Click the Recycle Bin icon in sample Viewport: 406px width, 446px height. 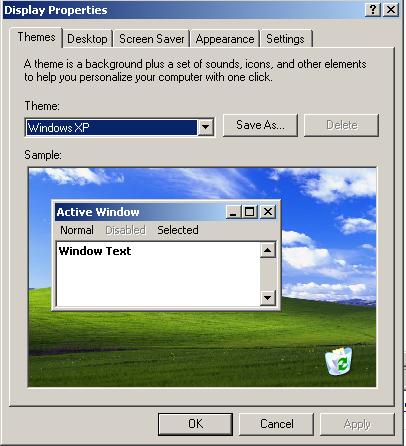click(339, 361)
